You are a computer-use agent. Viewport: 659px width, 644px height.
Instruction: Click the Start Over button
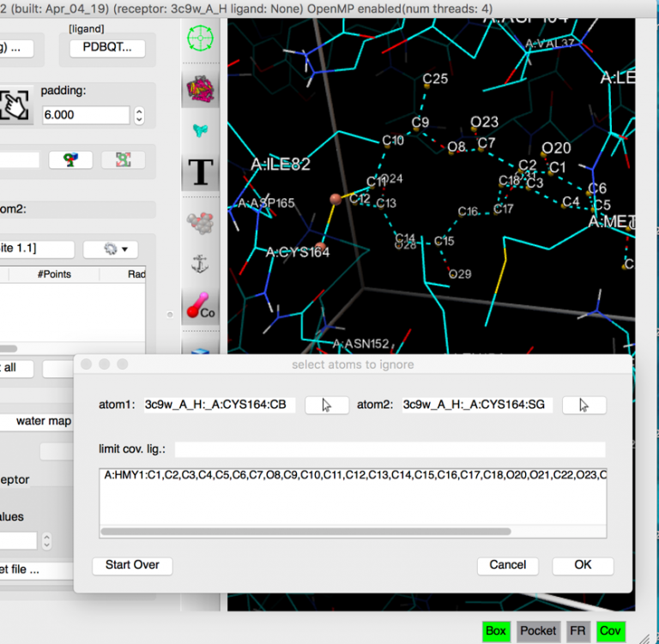132,565
